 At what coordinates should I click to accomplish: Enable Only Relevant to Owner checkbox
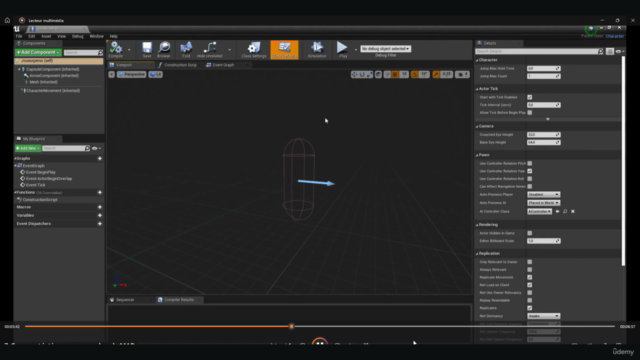pyautogui.click(x=530, y=262)
